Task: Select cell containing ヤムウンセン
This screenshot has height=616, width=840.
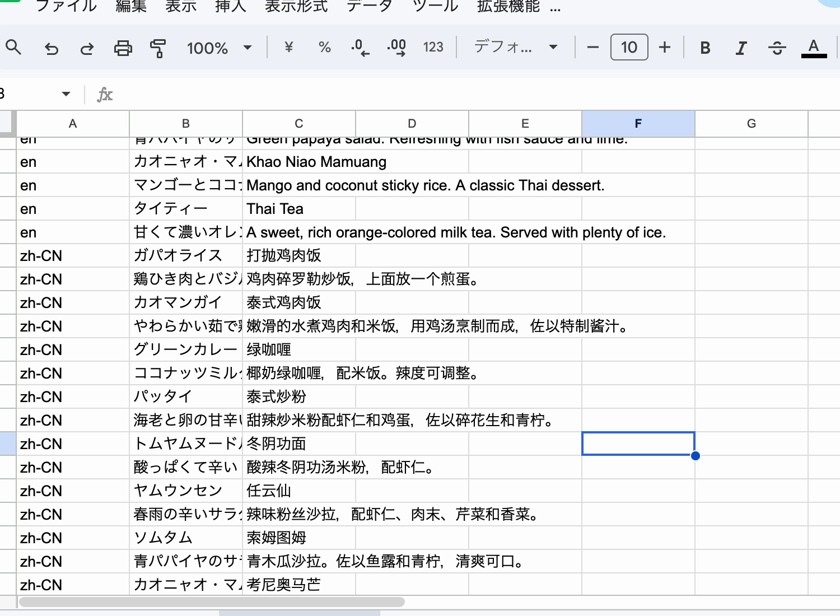Action: pyautogui.click(x=186, y=491)
